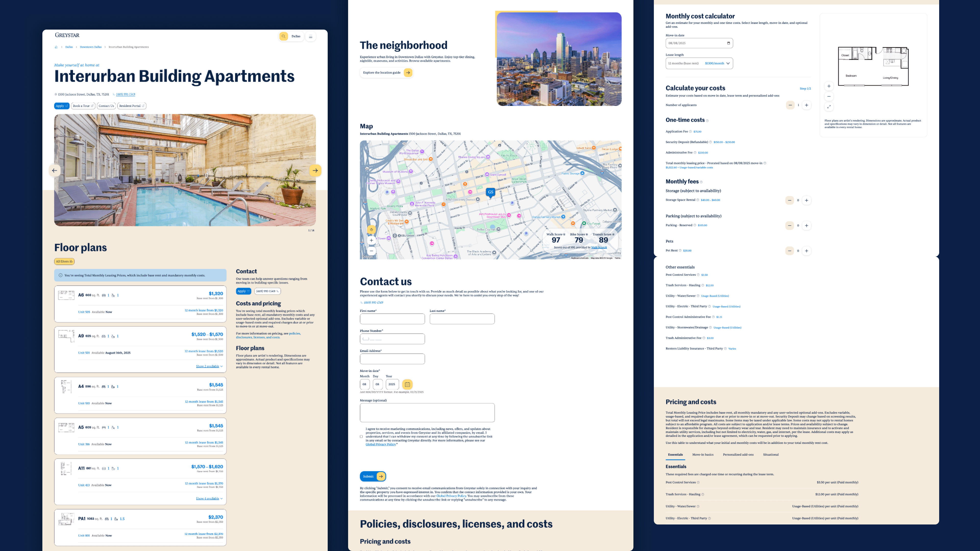Open the move-in date calendar picker icon

pyautogui.click(x=407, y=384)
